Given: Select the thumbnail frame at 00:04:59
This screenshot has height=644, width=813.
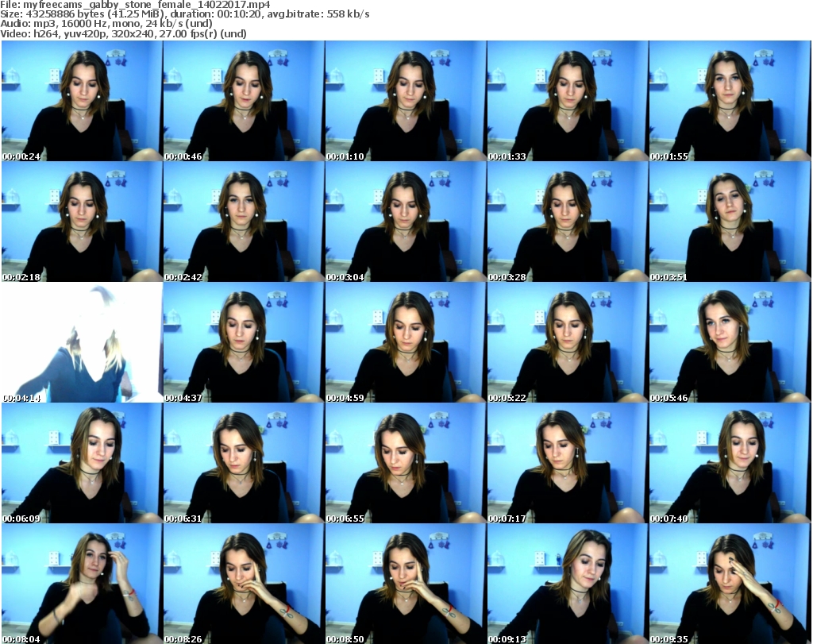Looking at the screenshot, I should [x=406, y=342].
